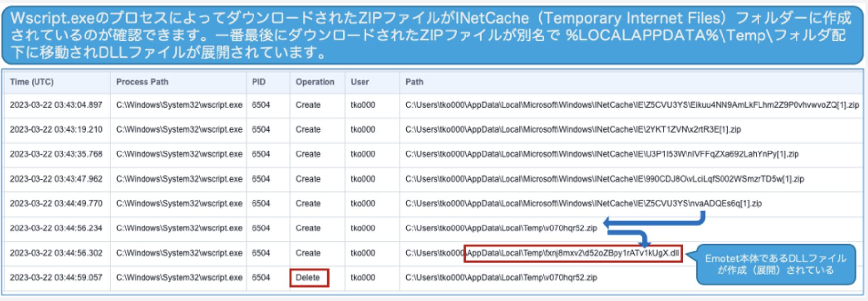Click the User column header
This screenshot has width=868, height=301.
coord(360,82)
